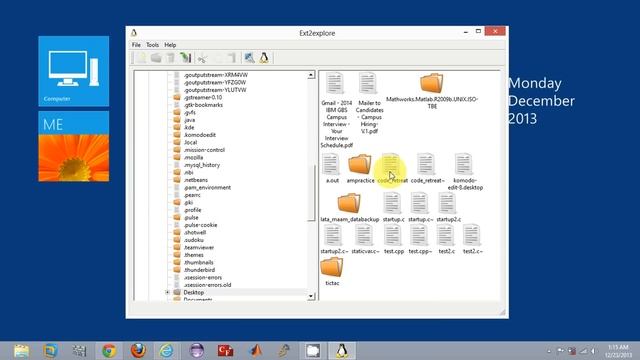Select .profile in the tree
This screenshot has width=640, height=360.
click(x=192, y=210)
